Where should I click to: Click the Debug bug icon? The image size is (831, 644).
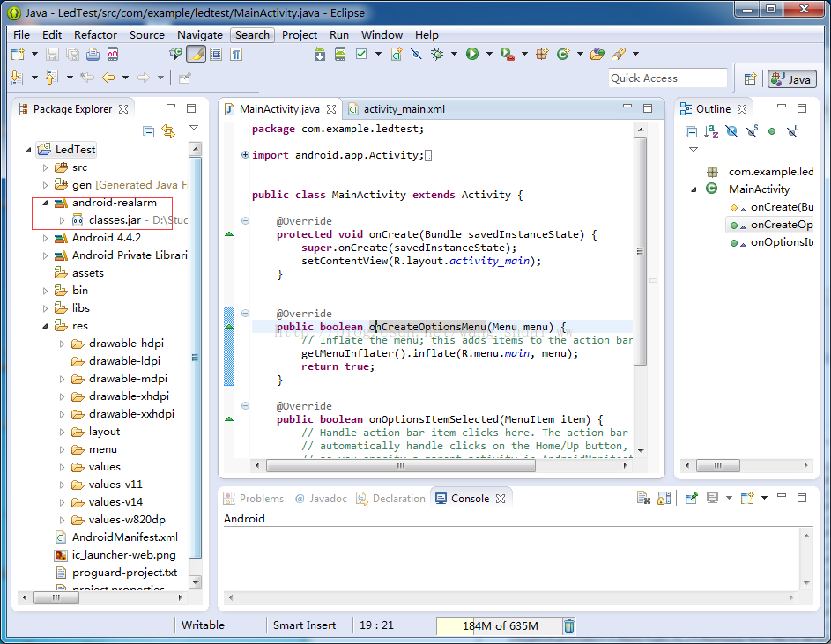click(437, 54)
